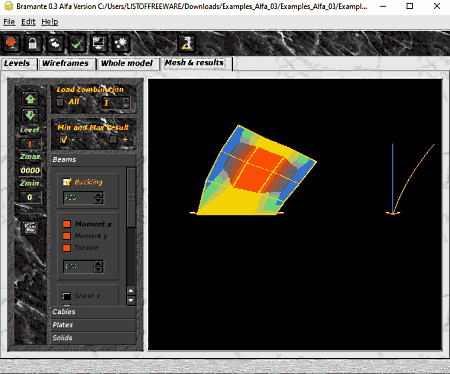Select the Moment x result option
The width and height of the screenshot is (450, 374).
[93, 224]
